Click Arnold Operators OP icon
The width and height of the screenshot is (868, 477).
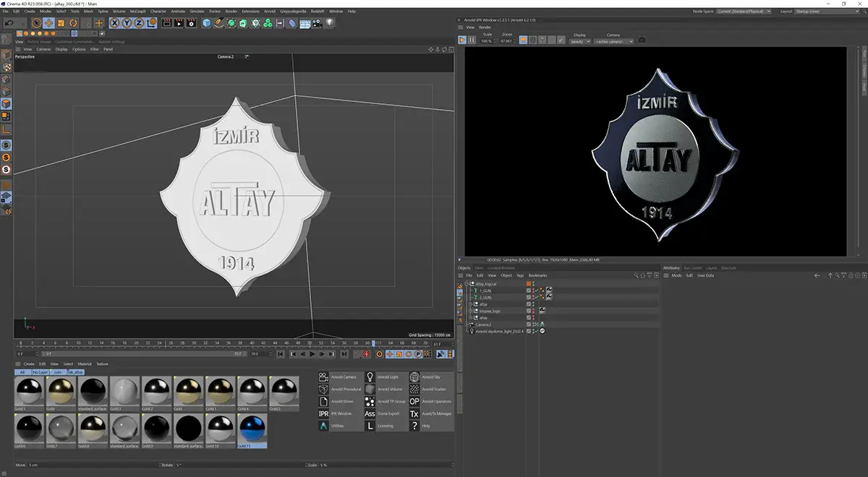click(x=414, y=401)
